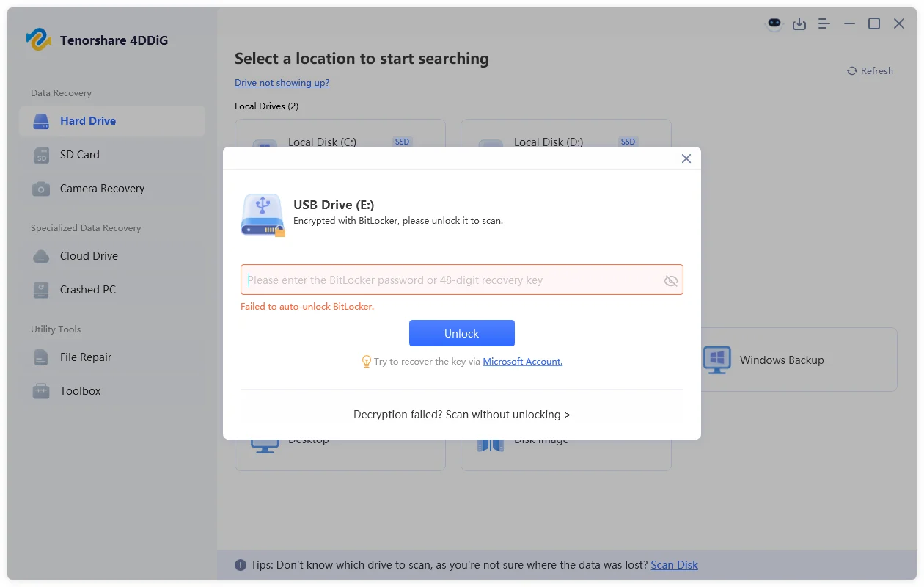Refresh the list of drives
The width and height of the screenshot is (924, 587).
(870, 70)
